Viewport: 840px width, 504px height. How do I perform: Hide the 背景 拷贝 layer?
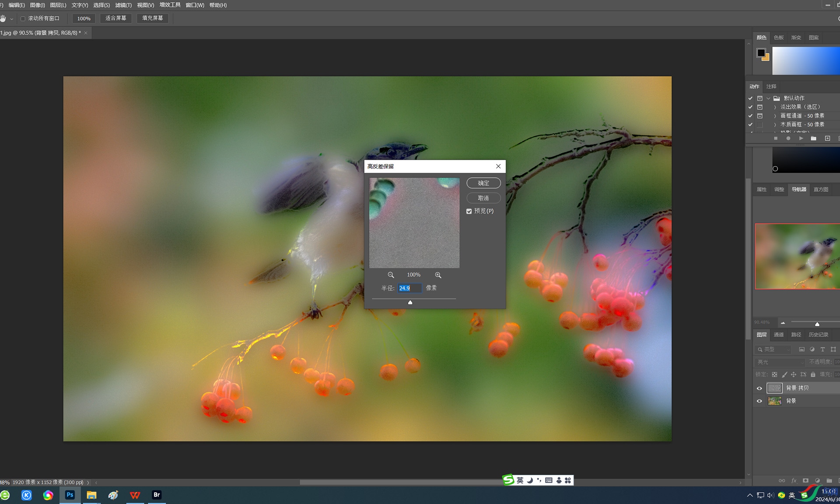pos(759,388)
